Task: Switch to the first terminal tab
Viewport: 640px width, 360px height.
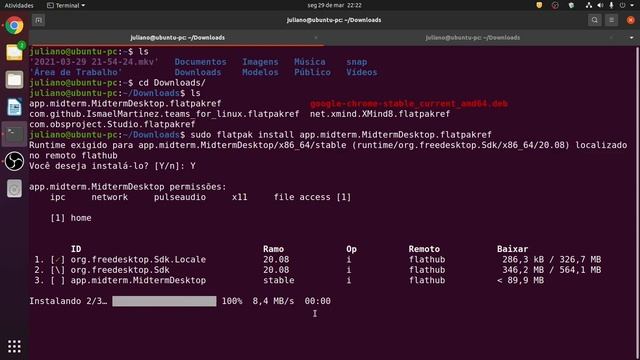Action: click(177, 38)
